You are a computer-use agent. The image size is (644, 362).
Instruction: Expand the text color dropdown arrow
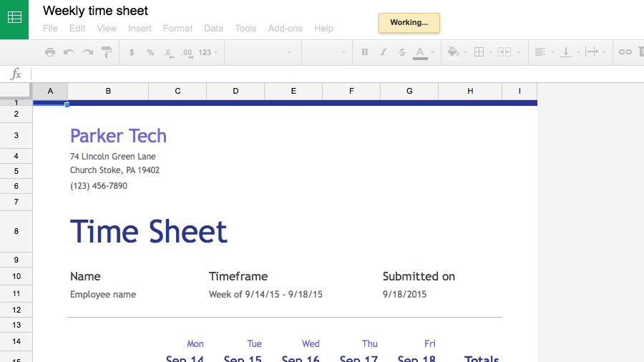(432, 52)
